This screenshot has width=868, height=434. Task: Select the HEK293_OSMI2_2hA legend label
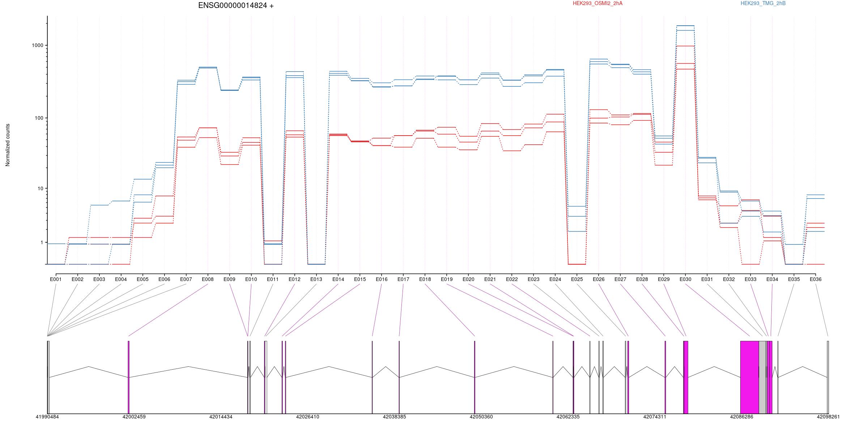(597, 3)
